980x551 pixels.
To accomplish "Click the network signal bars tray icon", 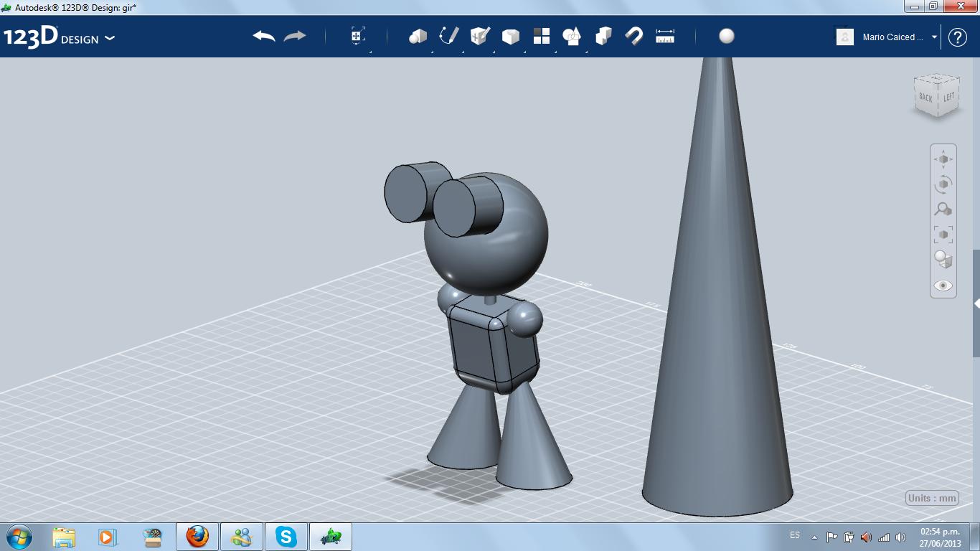I will (x=884, y=537).
